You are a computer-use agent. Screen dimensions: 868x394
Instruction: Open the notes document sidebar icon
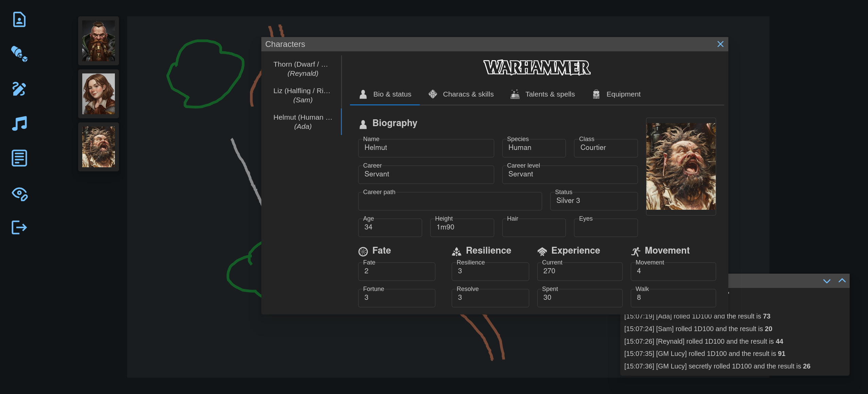click(x=19, y=158)
